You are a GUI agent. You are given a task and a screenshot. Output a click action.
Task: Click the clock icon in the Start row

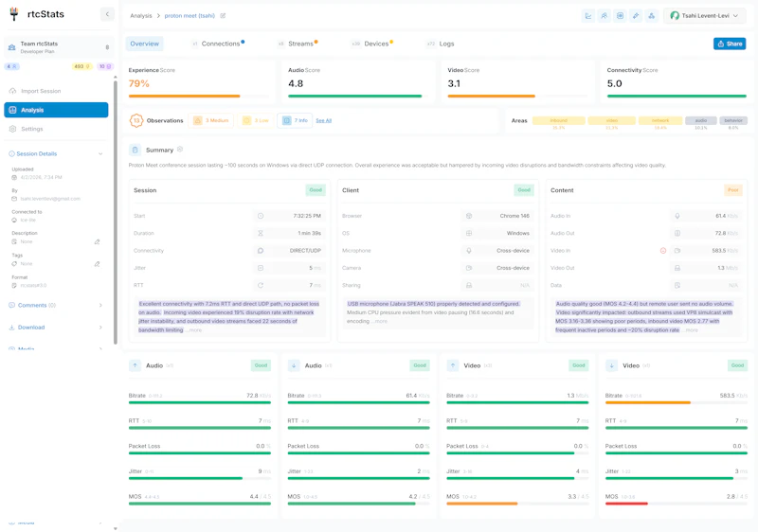(x=261, y=216)
